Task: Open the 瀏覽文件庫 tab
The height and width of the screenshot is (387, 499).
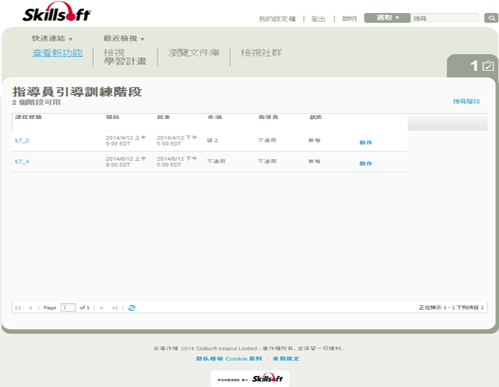Action: (194, 53)
